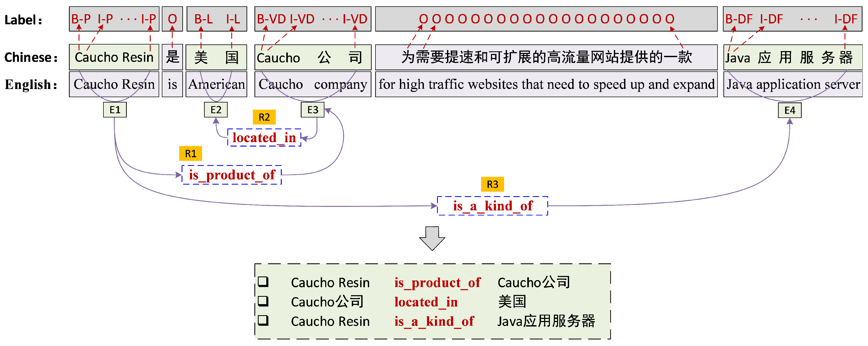Click the dashed located_in relation box
The height and width of the screenshot is (346, 868).
pos(264,138)
